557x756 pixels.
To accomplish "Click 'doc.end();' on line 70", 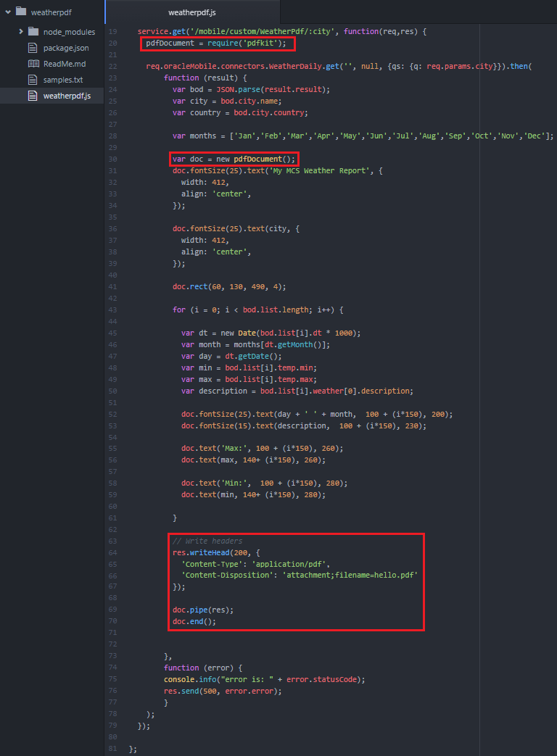I will pos(194,621).
